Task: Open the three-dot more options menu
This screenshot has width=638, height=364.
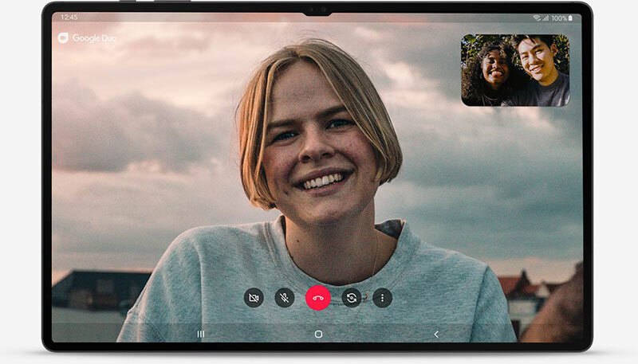Action: pyautogui.click(x=382, y=298)
